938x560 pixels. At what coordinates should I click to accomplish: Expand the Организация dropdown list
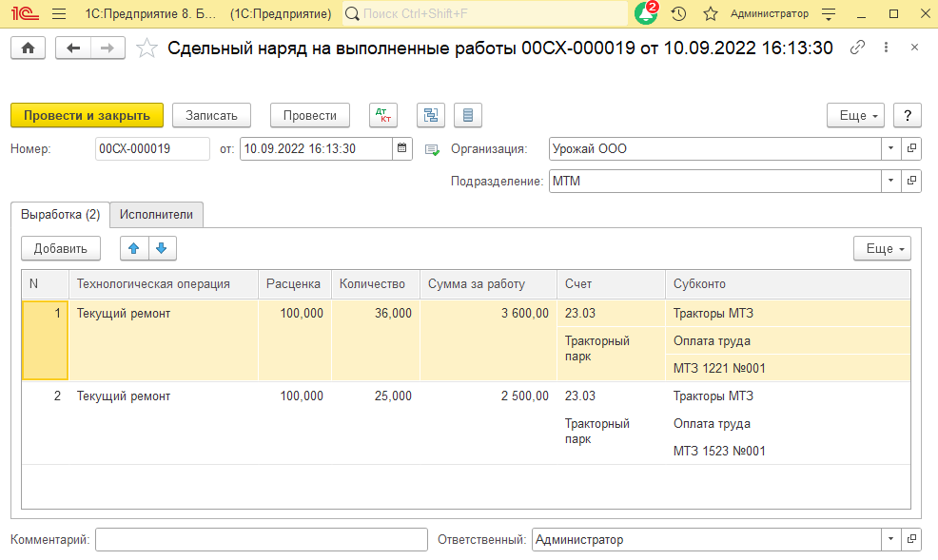890,149
